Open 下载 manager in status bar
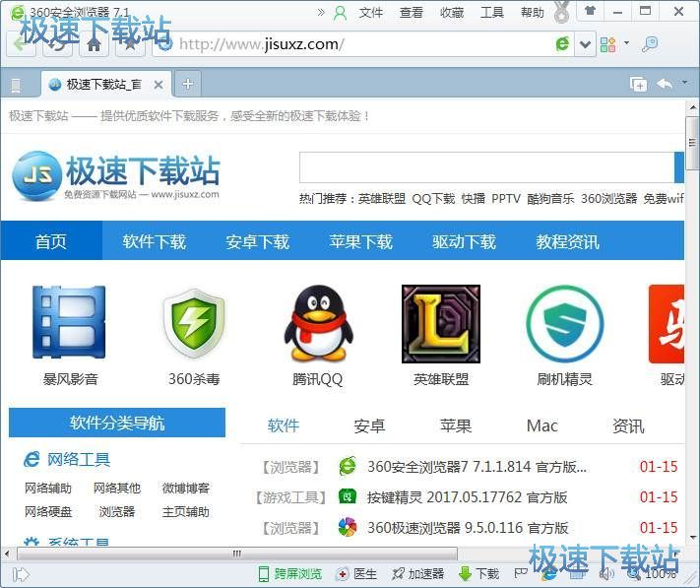Screen dimensions: 700x588 pos(479,573)
